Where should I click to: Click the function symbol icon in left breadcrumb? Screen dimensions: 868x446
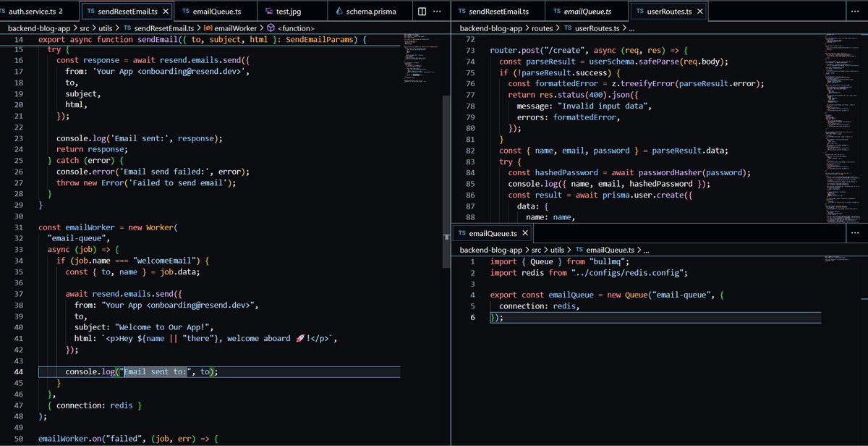click(271, 28)
